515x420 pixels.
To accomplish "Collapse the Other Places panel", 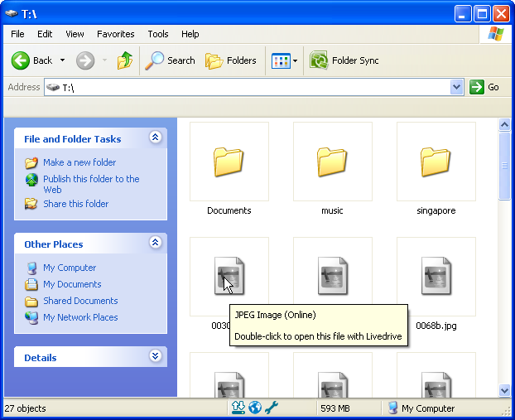I will tap(155, 244).
